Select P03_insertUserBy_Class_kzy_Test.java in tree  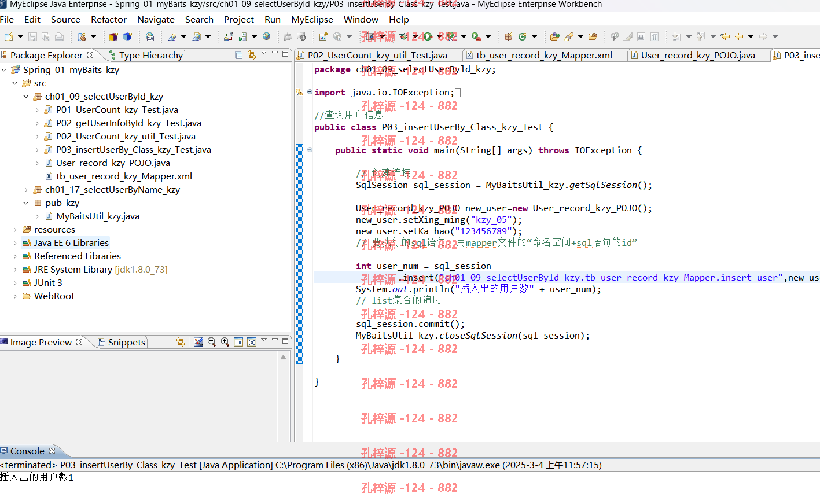point(134,149)
